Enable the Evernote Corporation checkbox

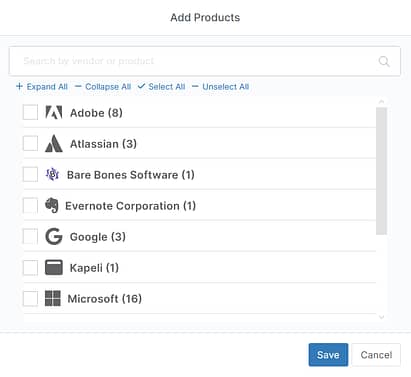30,205
